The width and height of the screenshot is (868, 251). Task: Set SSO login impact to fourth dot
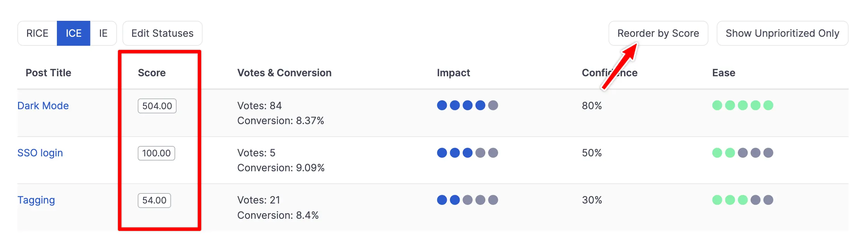pyautogui.click(x=480, y=153)
